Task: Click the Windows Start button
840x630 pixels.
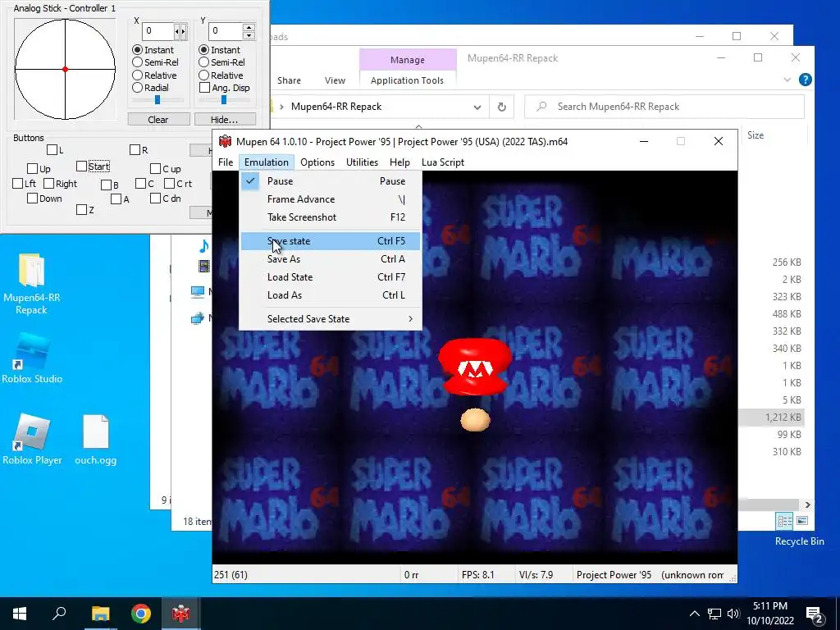Action: (20, 614)
